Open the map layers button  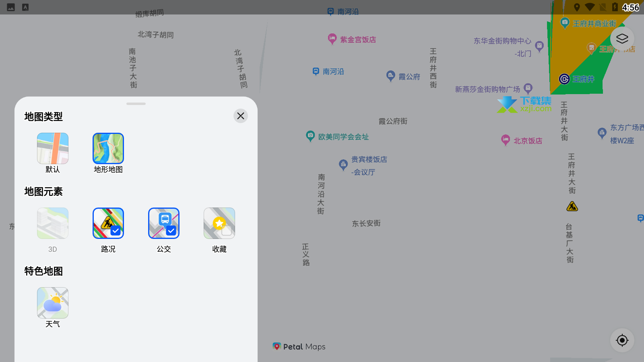[622, 39]
